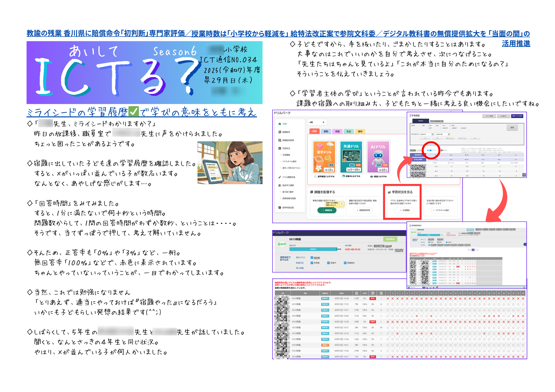Click the start date field in 学習履歴
Screen dimensions: 555x392
[425, 134]
